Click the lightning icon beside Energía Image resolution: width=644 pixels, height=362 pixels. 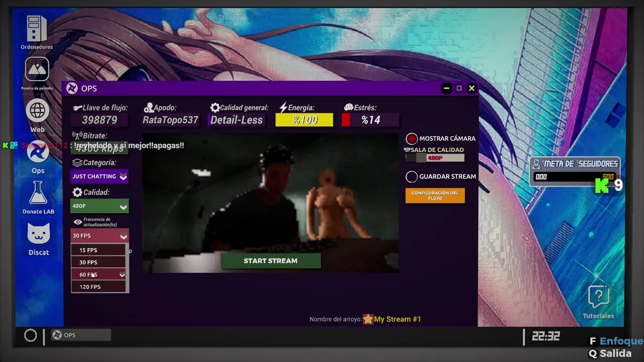283,108
